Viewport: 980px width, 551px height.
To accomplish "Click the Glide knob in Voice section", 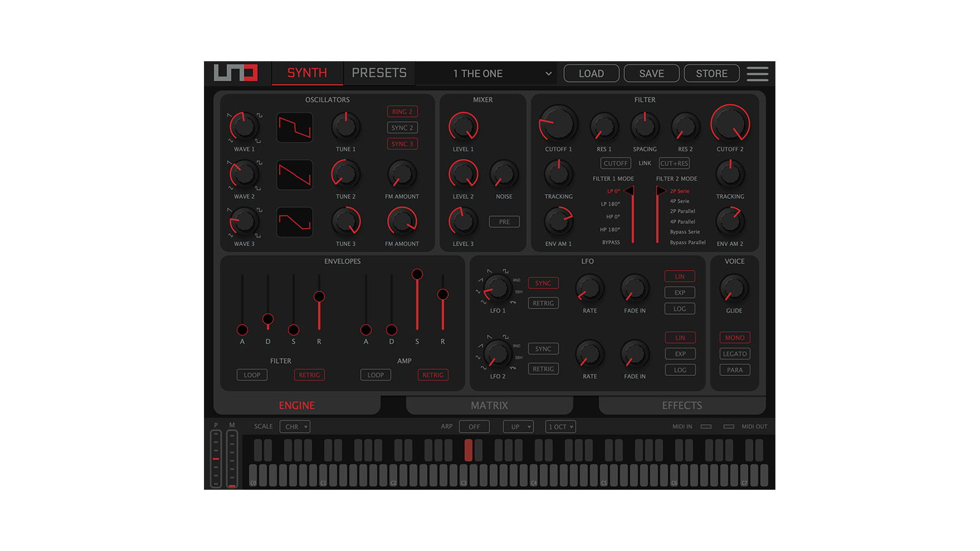I will pyautogui.click(x=734, y=288).
